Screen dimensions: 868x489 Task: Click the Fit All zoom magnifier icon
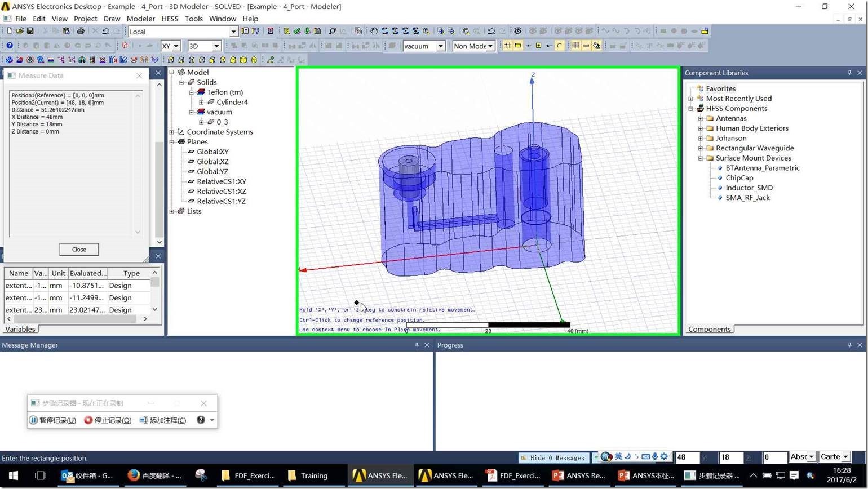(x=466, y=31)
